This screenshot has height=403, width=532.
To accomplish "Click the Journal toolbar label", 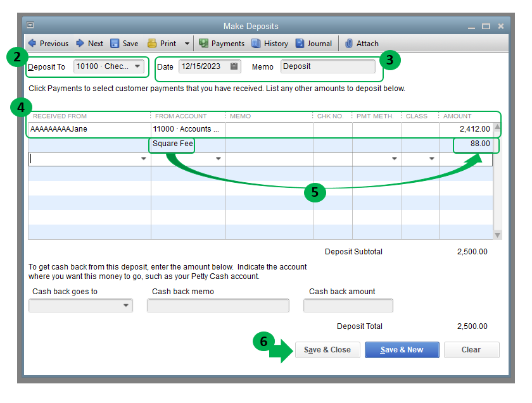I will tap(320, 44).
